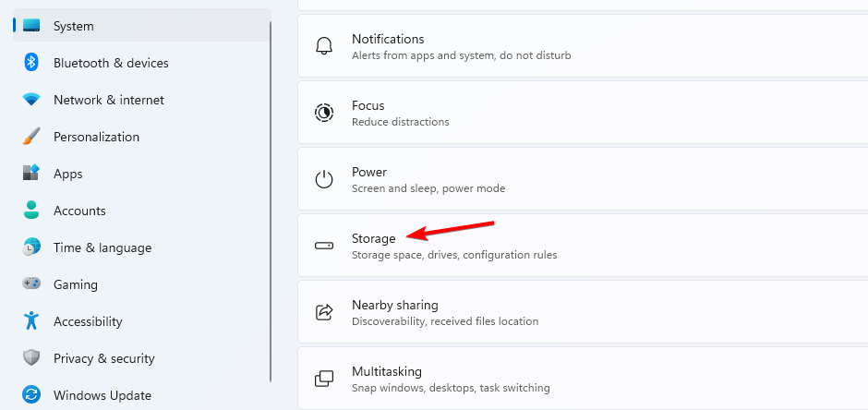The image size is (868, 410).
Task: Click the Accessibility figure icon
Action: (31, 321)
